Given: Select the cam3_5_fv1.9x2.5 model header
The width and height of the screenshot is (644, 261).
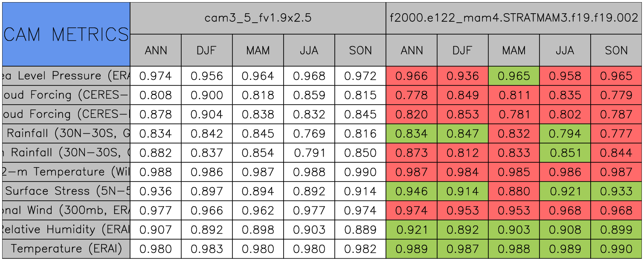Looking at the screenshot, I should coord(258,18).
